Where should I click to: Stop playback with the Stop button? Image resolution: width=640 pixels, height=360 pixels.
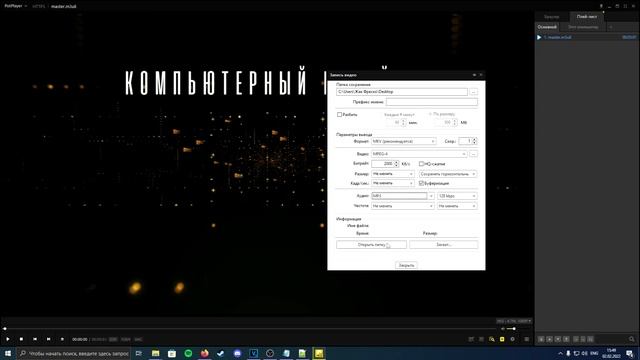[21, 339]
